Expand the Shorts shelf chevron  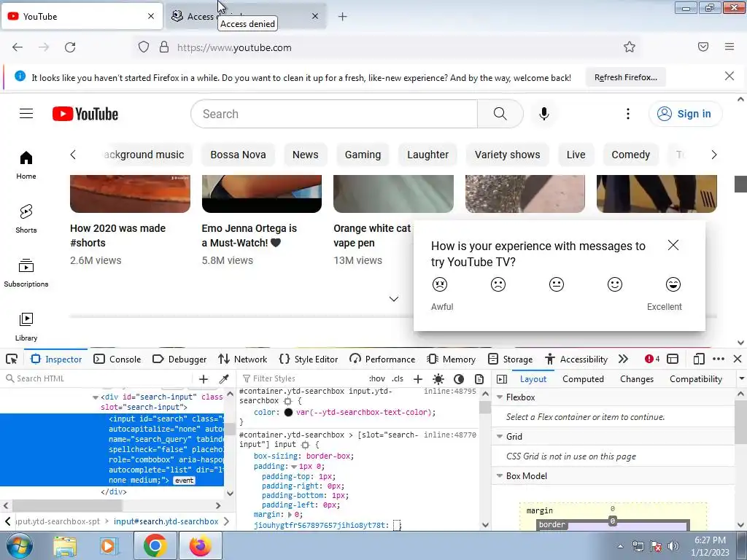tap(393, 299)
